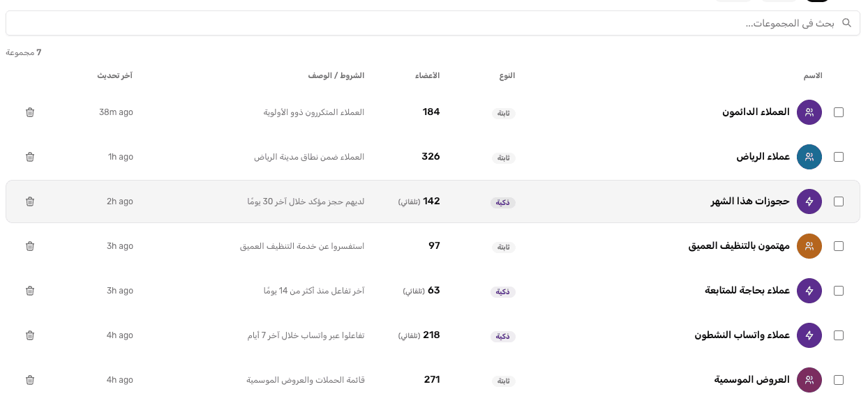Click trash icon for عملاء الرياض row

[30, 157]
